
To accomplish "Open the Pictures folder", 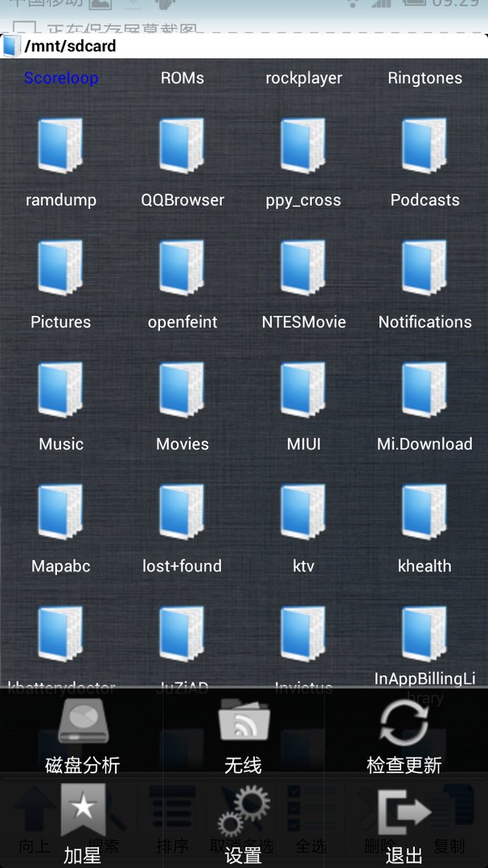I will coord(61,283).
